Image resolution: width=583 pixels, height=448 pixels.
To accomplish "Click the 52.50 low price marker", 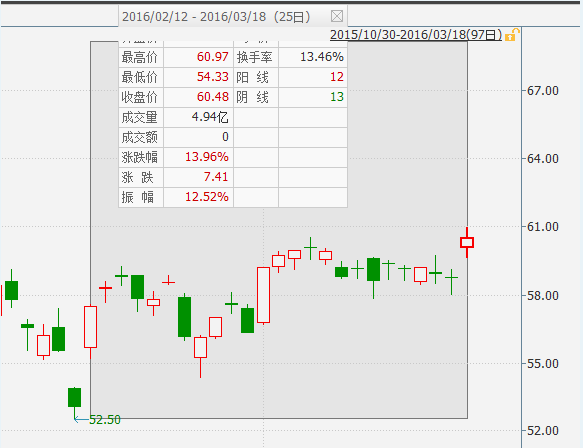I will pyautogui.click(x=105, y=420).
